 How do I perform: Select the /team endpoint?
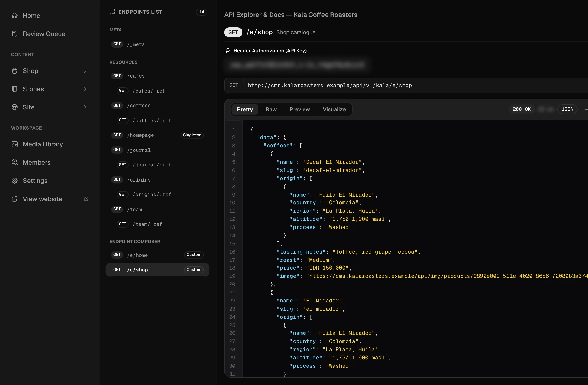pos(157,209)
